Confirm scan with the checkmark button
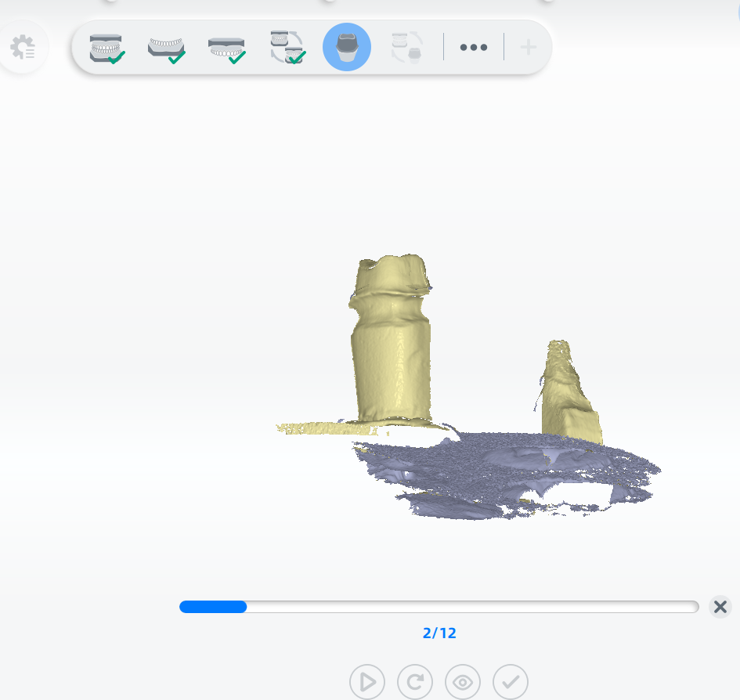 (510, 682)
